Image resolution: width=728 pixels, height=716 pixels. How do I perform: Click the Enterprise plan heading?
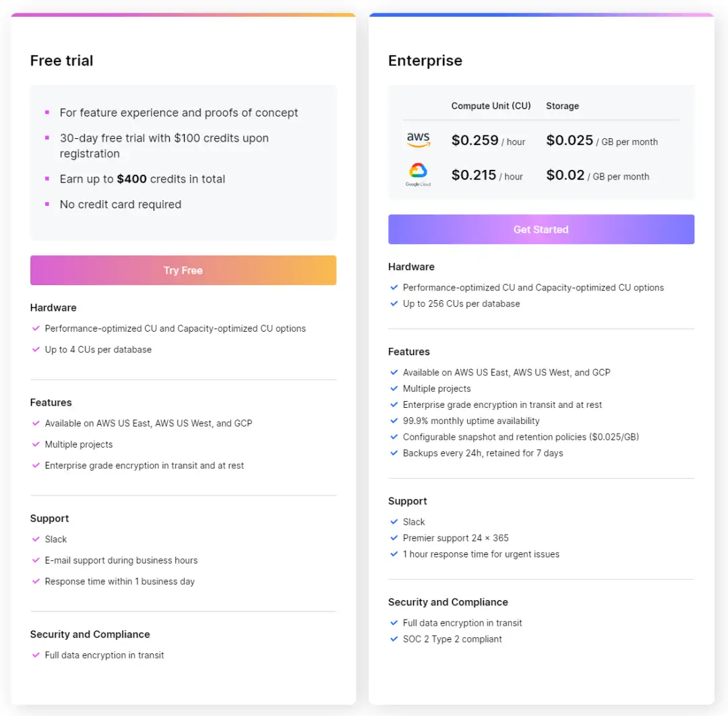[x=425, y=61]
